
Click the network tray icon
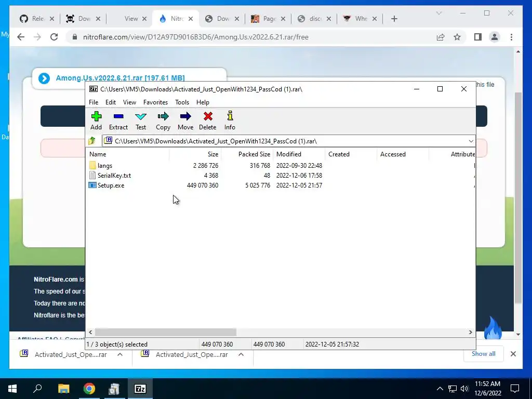coord(453,389)
